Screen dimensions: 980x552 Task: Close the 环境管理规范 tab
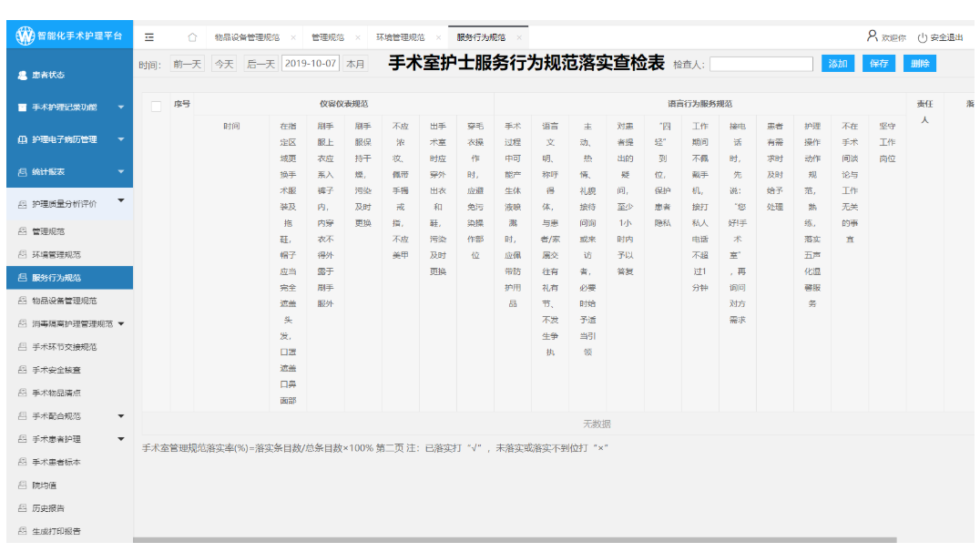click(x=438, y=38)
